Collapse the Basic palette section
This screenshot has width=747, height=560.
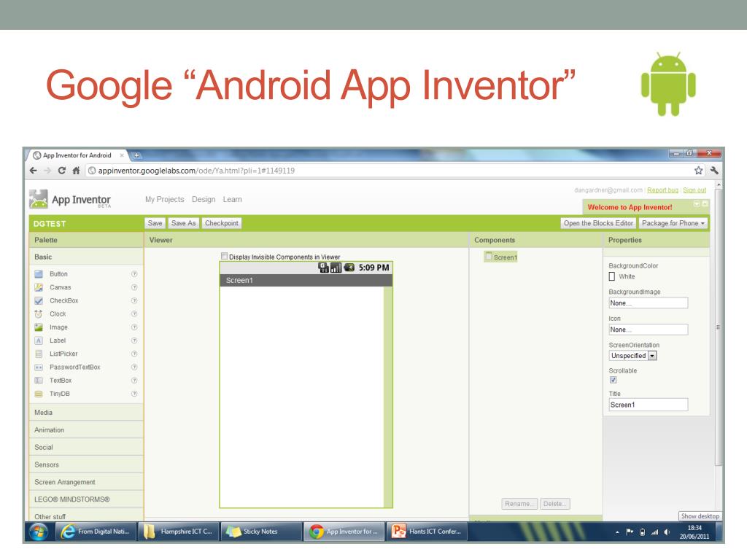coord(86,257)
